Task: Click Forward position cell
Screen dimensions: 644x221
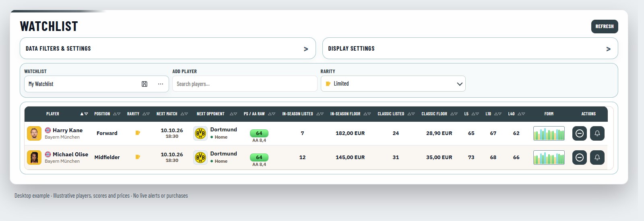Action: (107, 133)
